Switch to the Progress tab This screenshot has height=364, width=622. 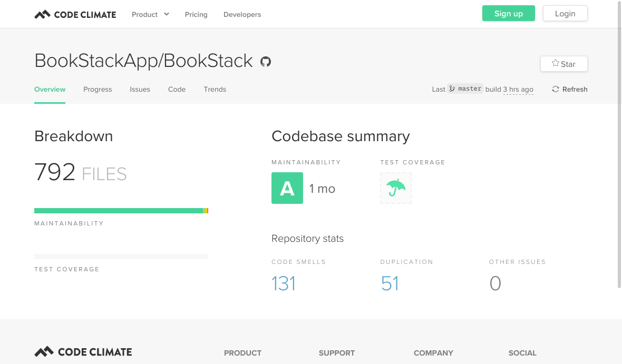[98, 89]
